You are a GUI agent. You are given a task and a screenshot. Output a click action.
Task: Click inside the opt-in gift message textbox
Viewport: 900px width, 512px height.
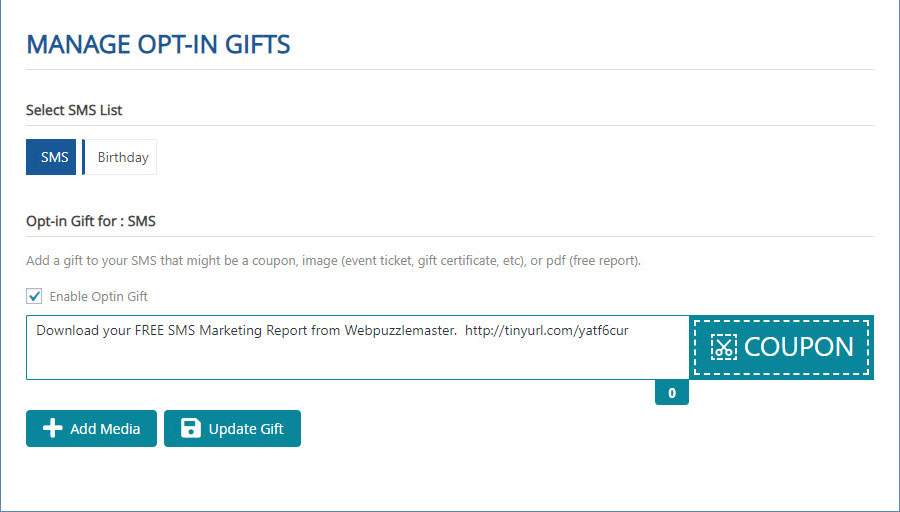point(357,347)
